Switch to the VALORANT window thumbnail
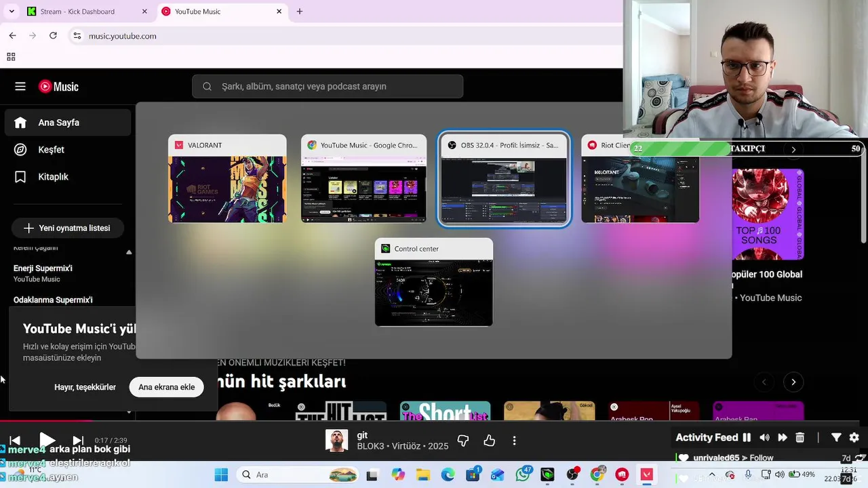Image resolution: width=868 pixels, height=488 pixels. tap(227, 178)
